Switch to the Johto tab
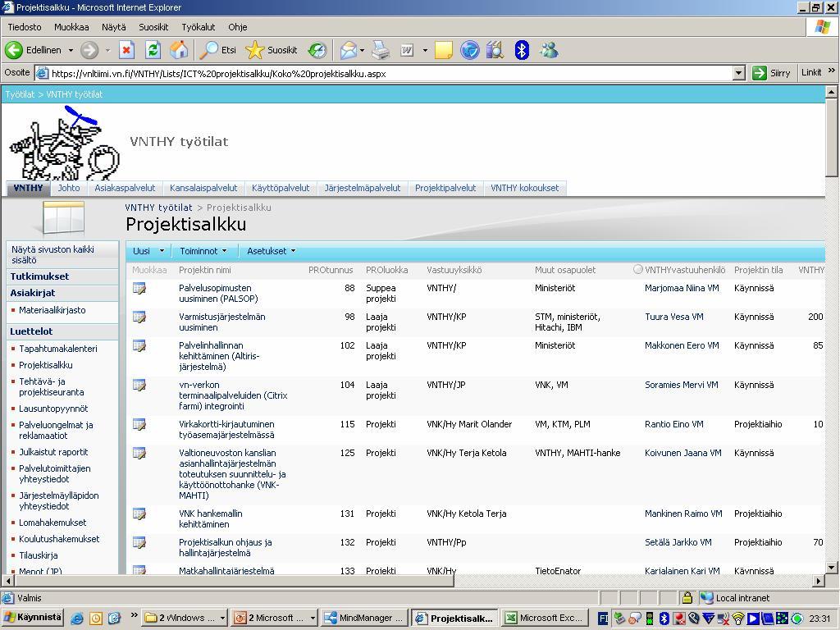This screenshot has width=840, height=630. [x=69, y=188]
